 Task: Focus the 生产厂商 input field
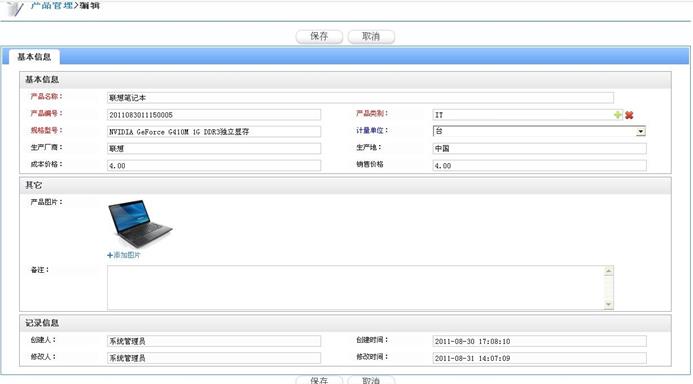pos(214,148)
